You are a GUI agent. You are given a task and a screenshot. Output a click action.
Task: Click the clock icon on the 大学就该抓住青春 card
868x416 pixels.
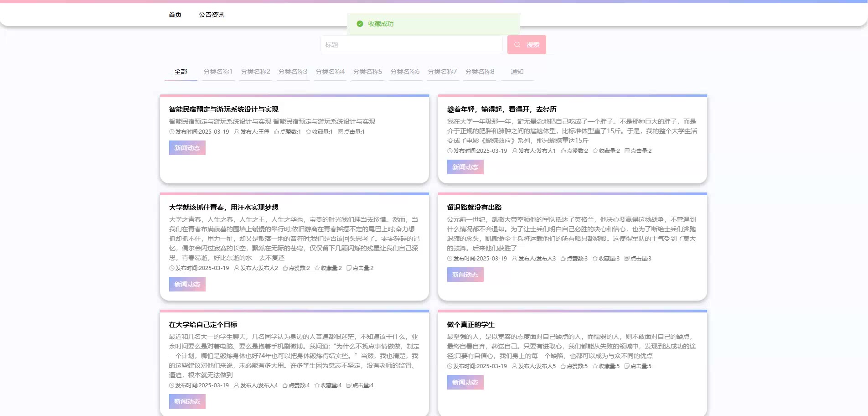(172, 268)
